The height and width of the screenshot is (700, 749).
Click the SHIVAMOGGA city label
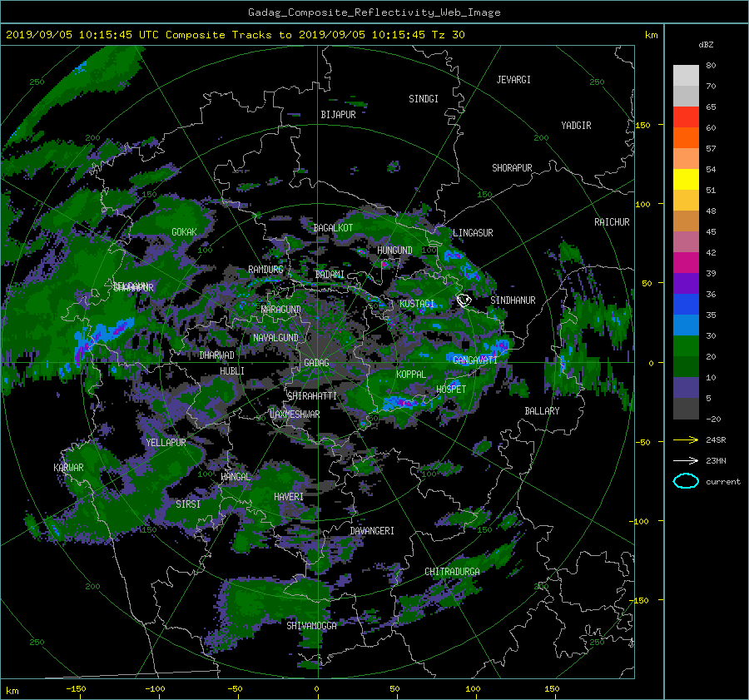pos(311,626)
